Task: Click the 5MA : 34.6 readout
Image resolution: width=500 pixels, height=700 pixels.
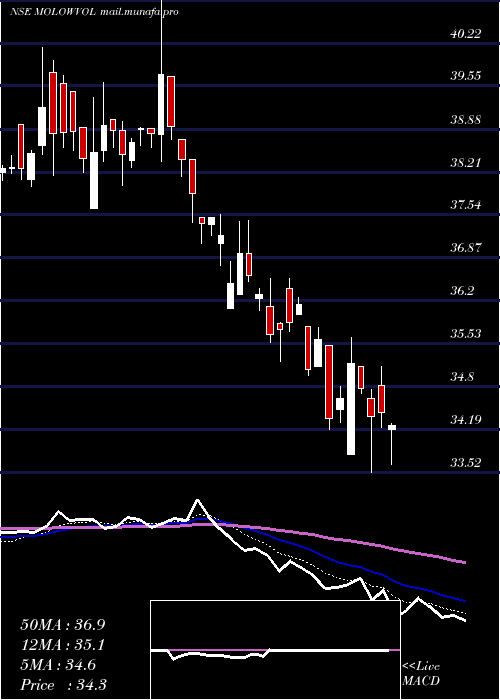Action: [x=58, y=665]
